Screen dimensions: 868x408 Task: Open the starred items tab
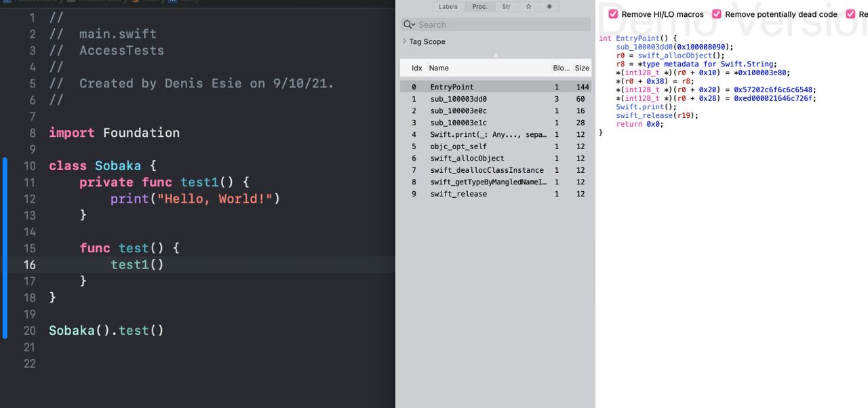tap(528, 7)
